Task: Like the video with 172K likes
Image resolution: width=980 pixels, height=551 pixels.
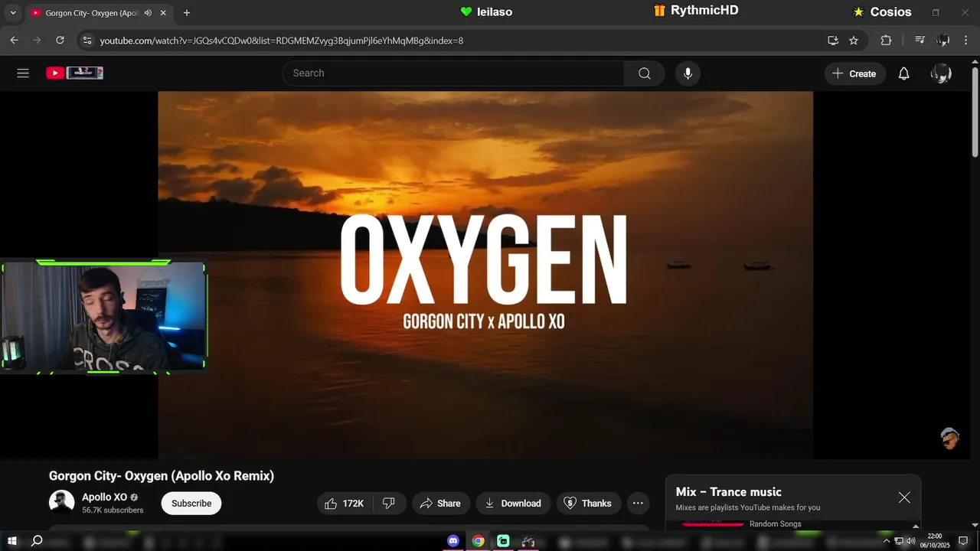Action: click(x=344, y=504)
